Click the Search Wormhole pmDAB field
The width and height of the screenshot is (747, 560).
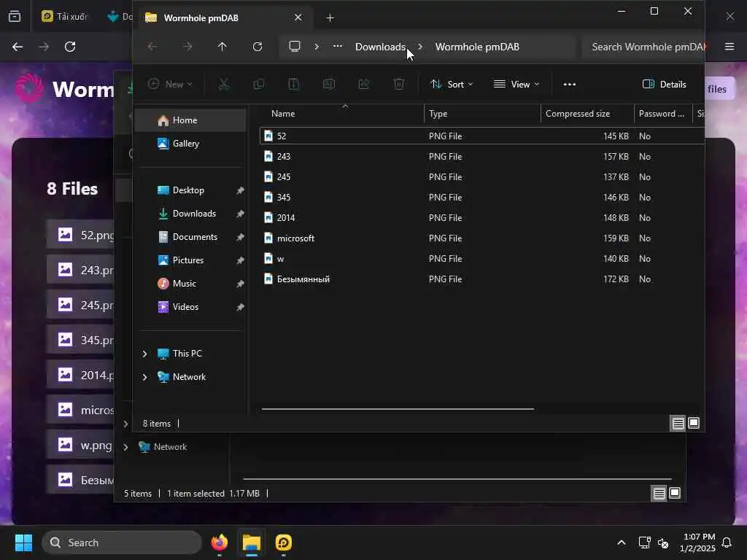tap(643, 47)
